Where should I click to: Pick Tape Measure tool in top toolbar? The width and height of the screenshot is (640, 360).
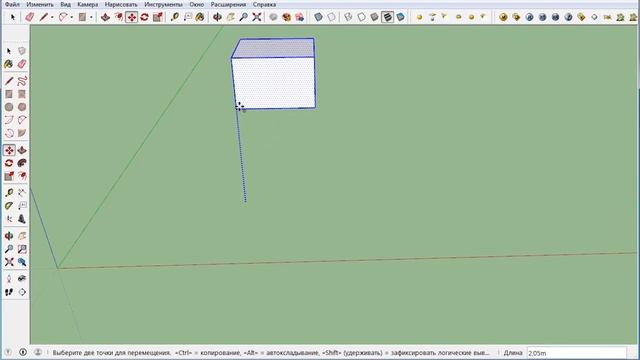point(175,17)
